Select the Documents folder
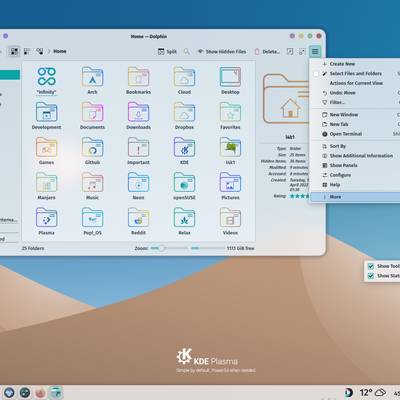The height and width of the screenshot is (400, 400). tap(92, 116)
